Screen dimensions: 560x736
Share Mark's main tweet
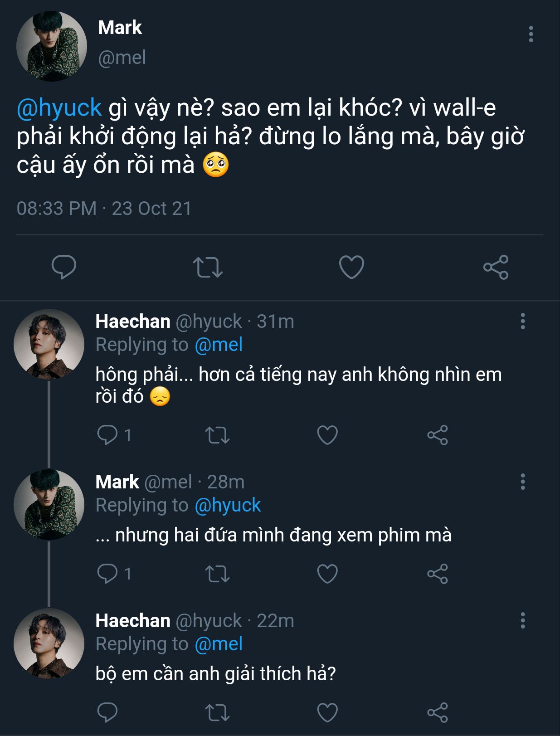click(x=496, y=267)
